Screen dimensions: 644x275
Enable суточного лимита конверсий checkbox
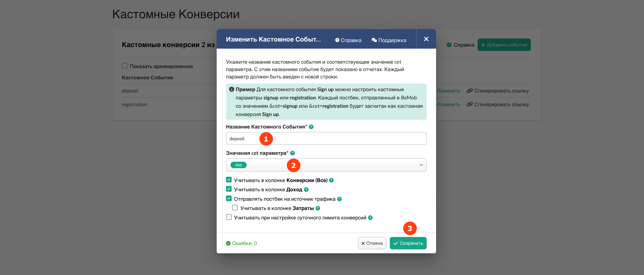click(x=229, y=217)
